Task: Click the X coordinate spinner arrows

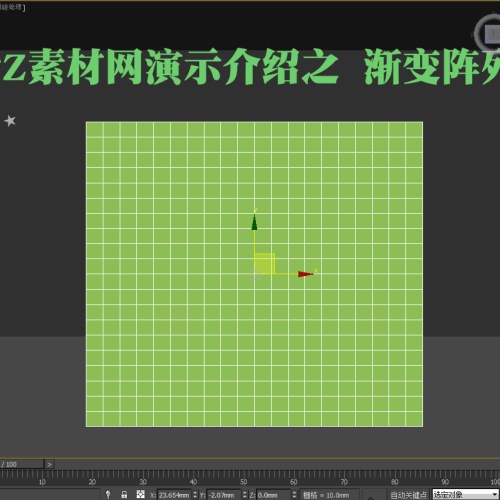Action: 195,495
